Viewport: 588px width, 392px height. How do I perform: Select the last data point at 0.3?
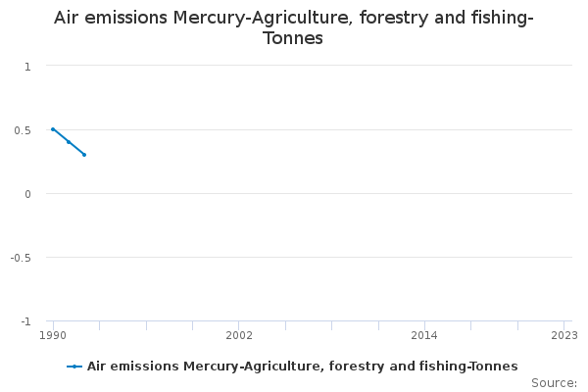(84, 155)
